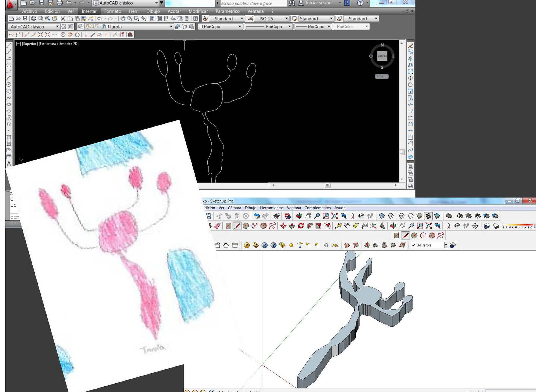Expand the farola layer dropdown

[171, 27]
